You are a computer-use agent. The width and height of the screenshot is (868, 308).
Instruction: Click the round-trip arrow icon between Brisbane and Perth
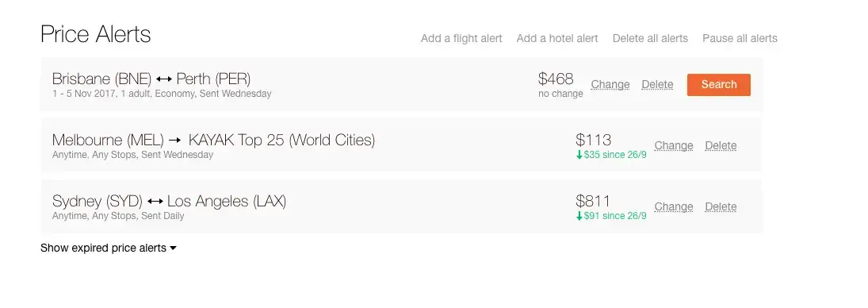pyautogui.click(x=164, y=79)
